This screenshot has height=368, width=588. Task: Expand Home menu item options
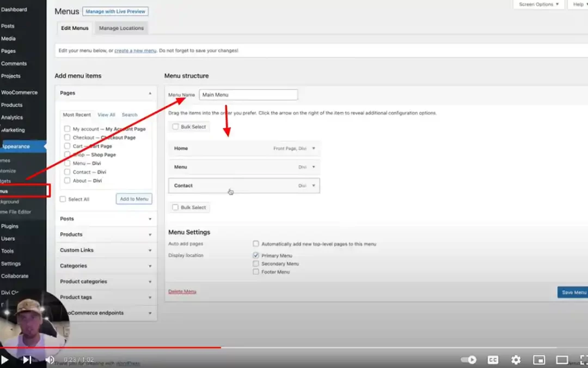314,148
